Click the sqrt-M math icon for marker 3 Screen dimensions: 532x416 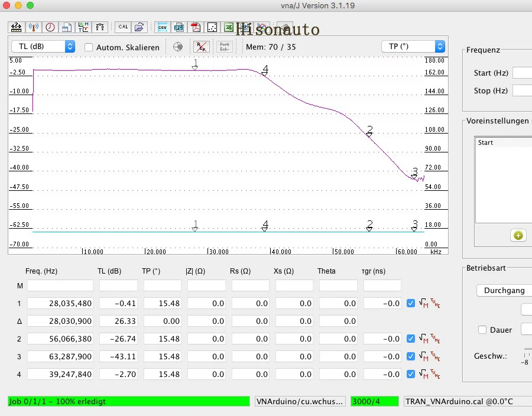tap(423, 356)
